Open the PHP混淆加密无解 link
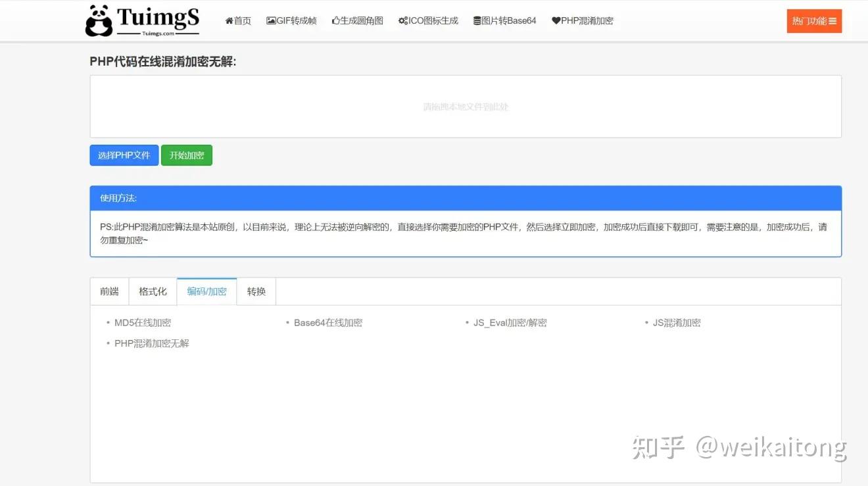 (151, 343)
